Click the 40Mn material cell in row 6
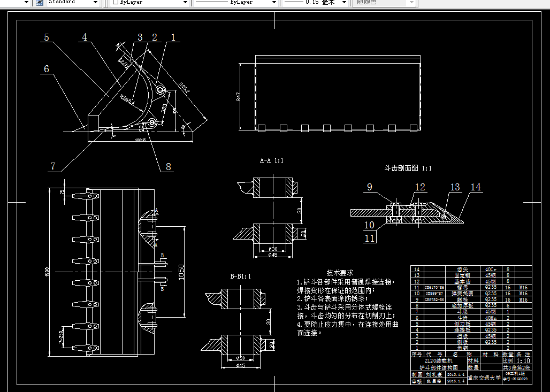 click(x=491, y=318)
